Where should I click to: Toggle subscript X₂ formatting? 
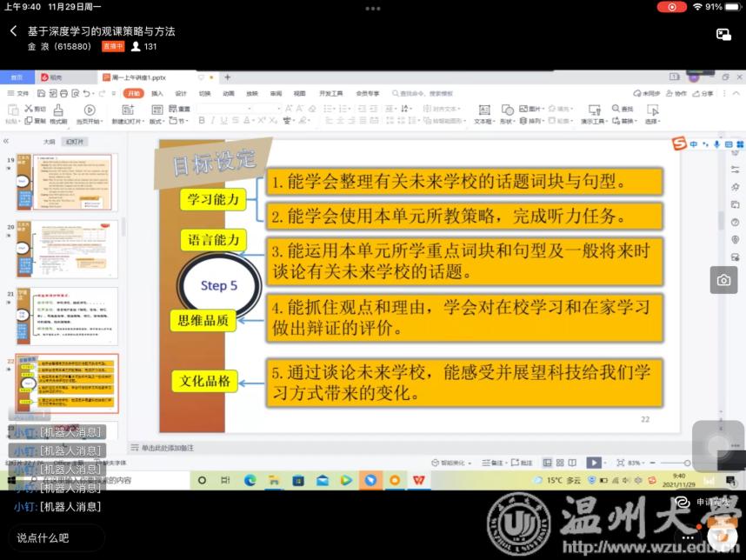pyautogui.click(x=273, y=121)
